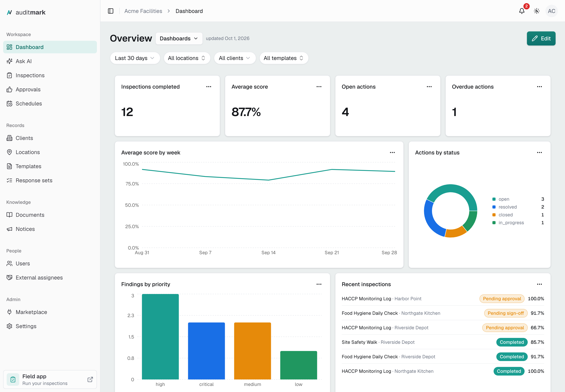Open the Field app external link icon
Viewport: 565px width, 392px height.
tap(90, 379)
